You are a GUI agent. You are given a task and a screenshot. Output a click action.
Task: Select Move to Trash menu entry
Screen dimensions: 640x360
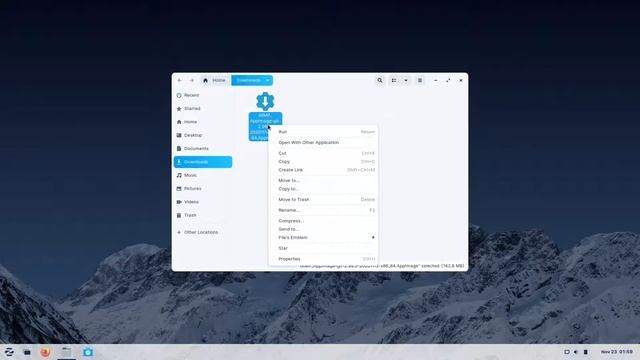[x=323, y=200]
